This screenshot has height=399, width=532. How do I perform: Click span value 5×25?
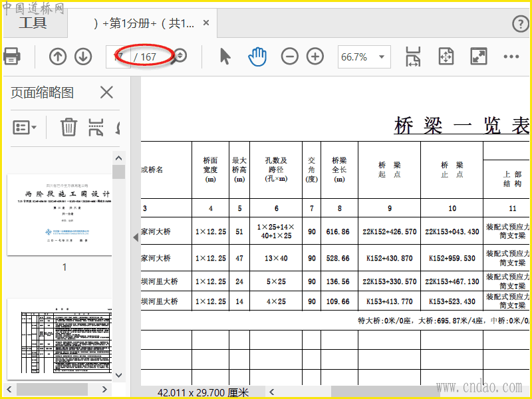click(x=276, y=281)
